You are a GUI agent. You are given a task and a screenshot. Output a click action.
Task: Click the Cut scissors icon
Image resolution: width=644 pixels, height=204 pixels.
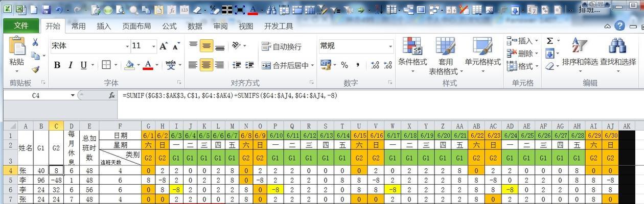click(35, 42)
